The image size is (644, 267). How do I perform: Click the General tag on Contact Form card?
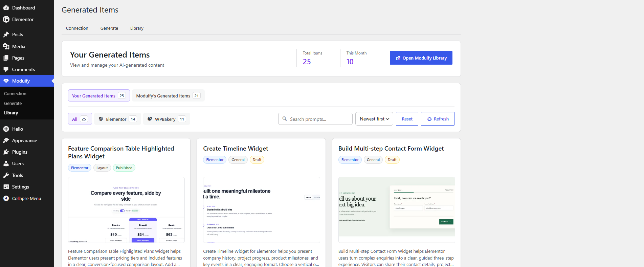pyautogui.click(x=373, y=160)
